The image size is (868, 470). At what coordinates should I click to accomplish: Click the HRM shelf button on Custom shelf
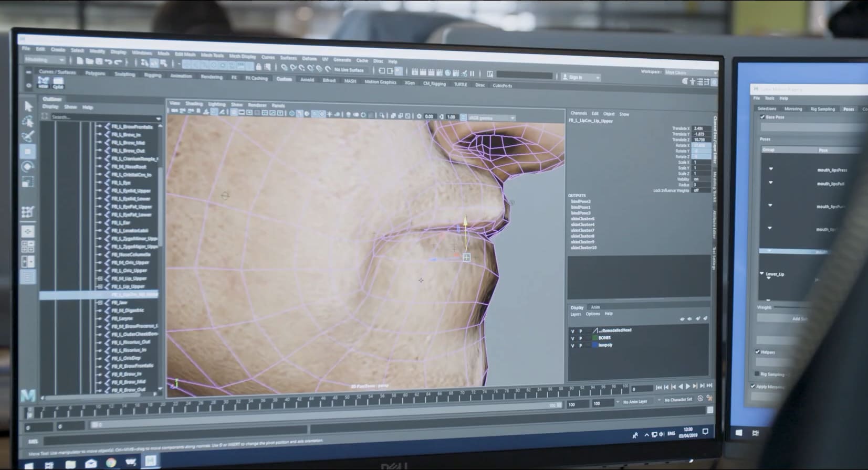pos(43,82)
